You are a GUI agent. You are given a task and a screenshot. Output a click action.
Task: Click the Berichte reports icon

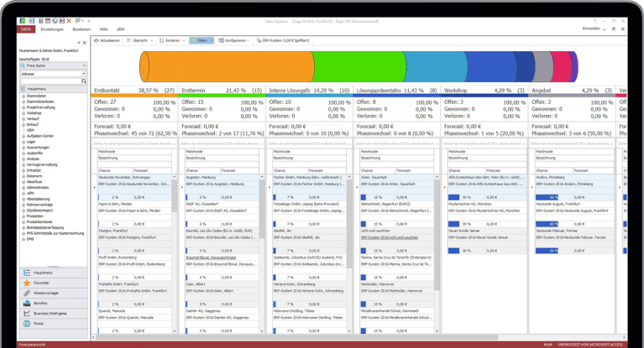pos(27,304)
